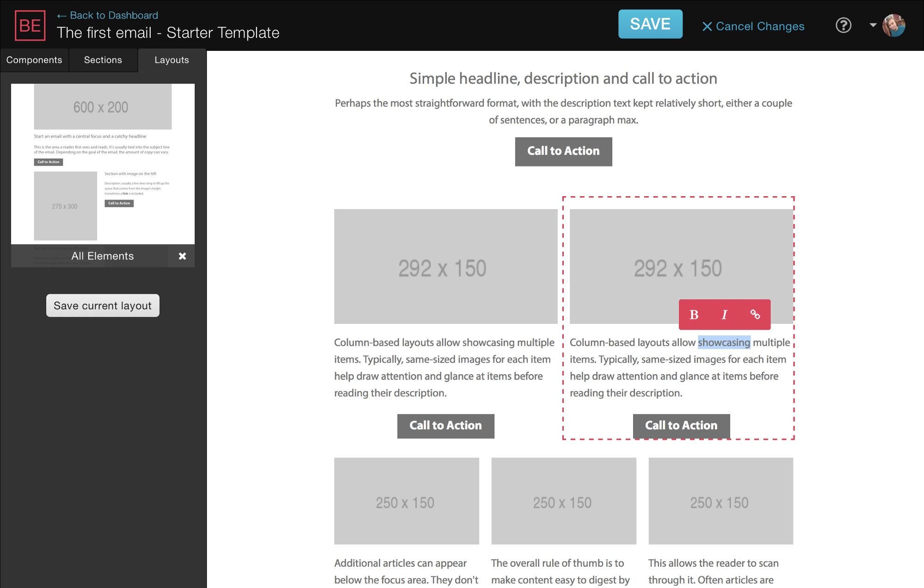
Task: Apply bold formatting to the selected text
Action: point(693,315)
